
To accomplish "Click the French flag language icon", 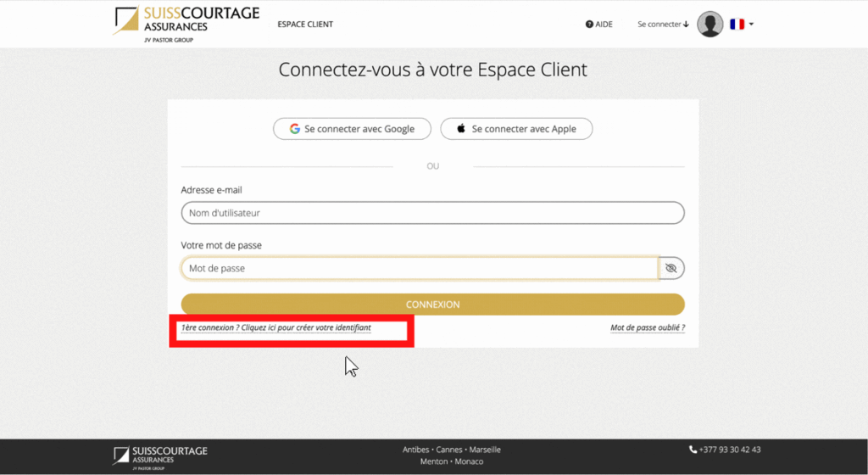I will [x=737, y=25].
